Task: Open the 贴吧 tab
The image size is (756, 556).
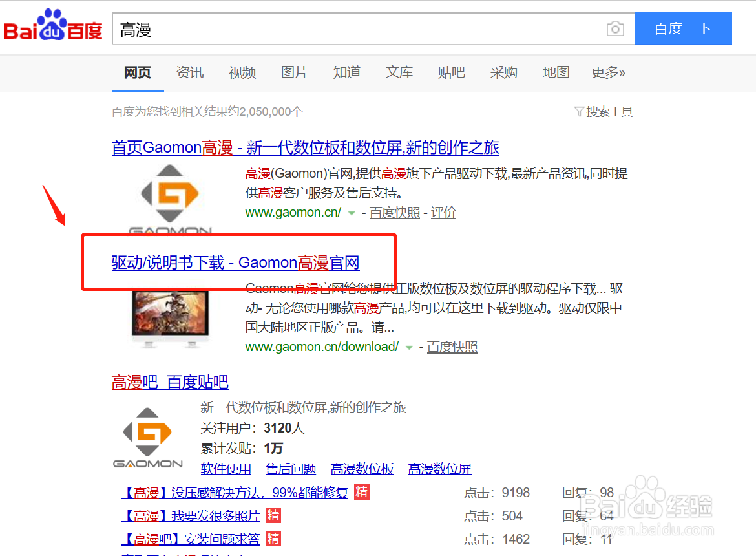Action: coord(451,73)
